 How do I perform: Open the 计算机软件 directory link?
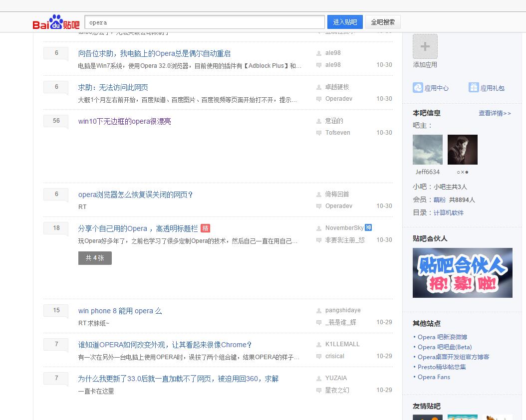pyautogui.click(x=449, y=212)
